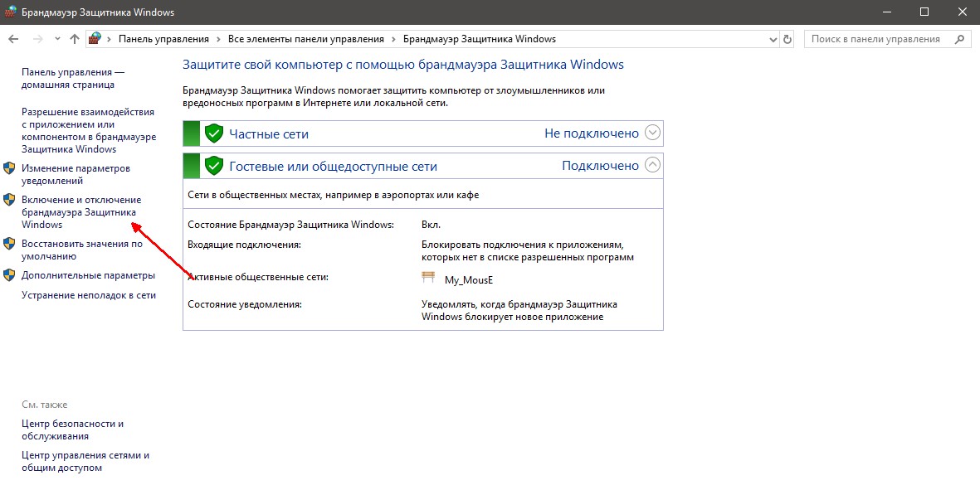Open 'Центр безопасности и обслуживания' link
This screenshot has width=980, height=490.
tap(72, 430)
